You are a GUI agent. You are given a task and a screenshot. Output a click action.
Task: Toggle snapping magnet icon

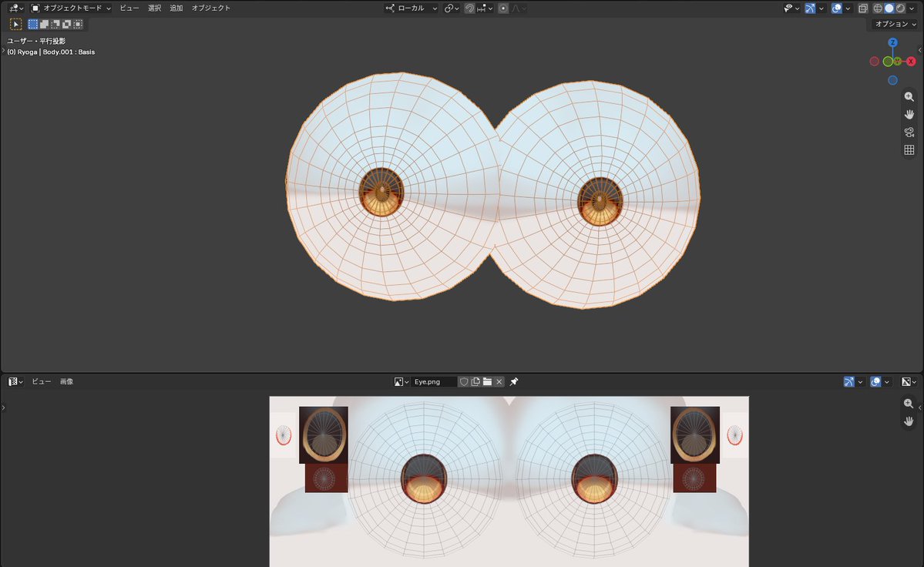click(469, 8)
